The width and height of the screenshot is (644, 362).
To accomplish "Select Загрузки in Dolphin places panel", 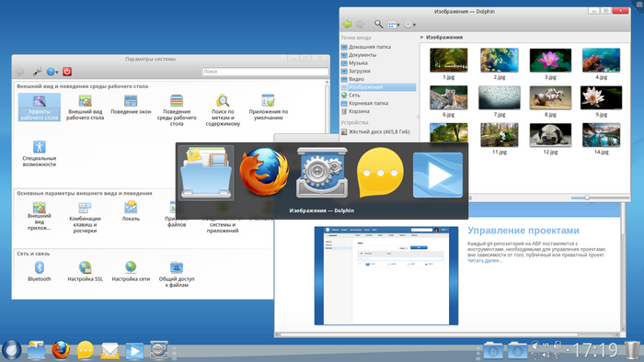I will click(x=360, y=71).
